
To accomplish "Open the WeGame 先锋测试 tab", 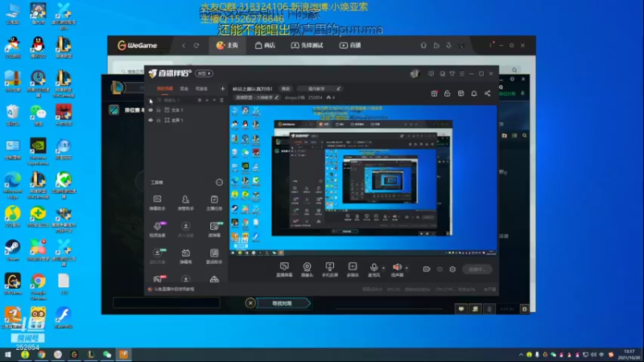I will pyautogui.click(x=307, y=46).
